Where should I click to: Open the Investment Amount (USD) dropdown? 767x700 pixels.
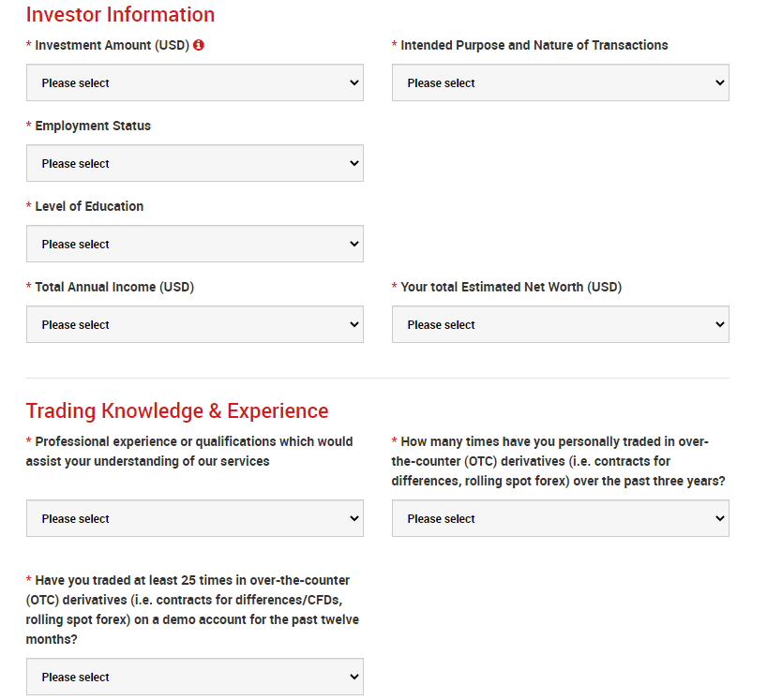pos(194,82)
